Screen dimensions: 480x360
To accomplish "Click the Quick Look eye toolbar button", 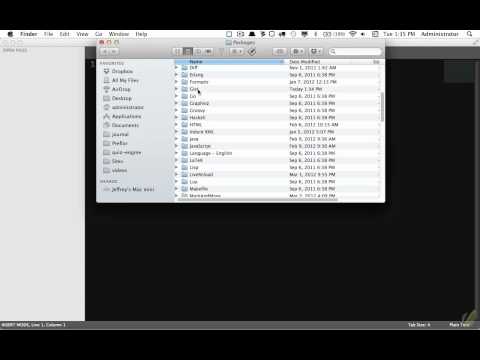I will pos(280,52).
